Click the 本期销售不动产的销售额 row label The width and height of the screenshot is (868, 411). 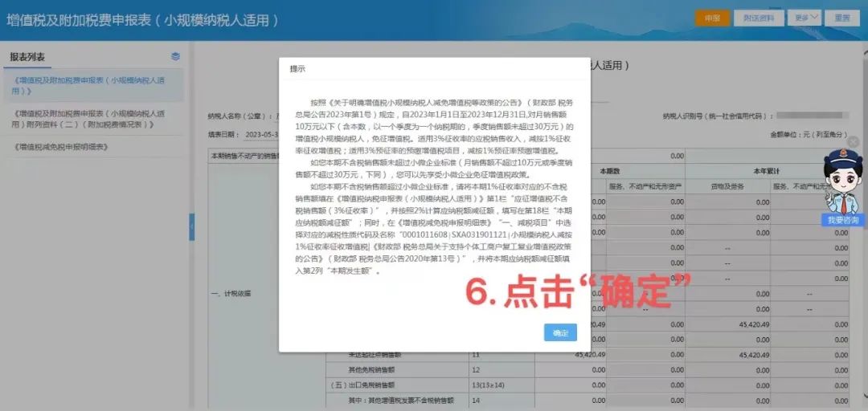click(244, 156)
